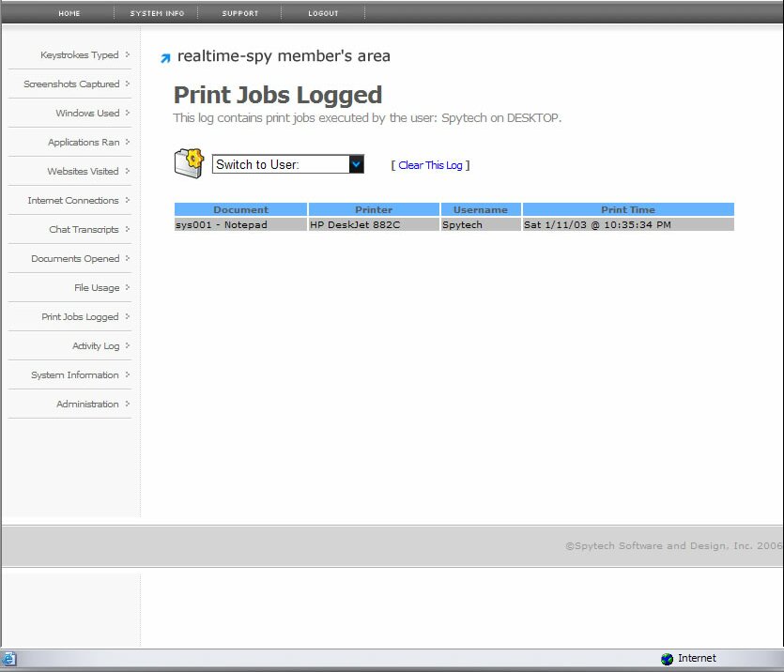The height and width of the screenshot is (672, 784).
Task: Open System Info in the top navigation
Action: [157, 13]
